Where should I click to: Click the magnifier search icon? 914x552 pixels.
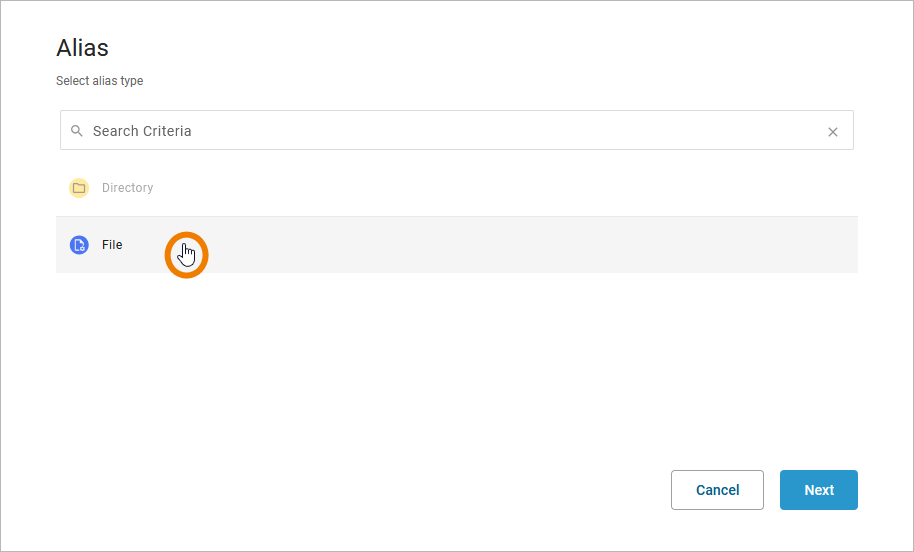click(x=77, y=131)
